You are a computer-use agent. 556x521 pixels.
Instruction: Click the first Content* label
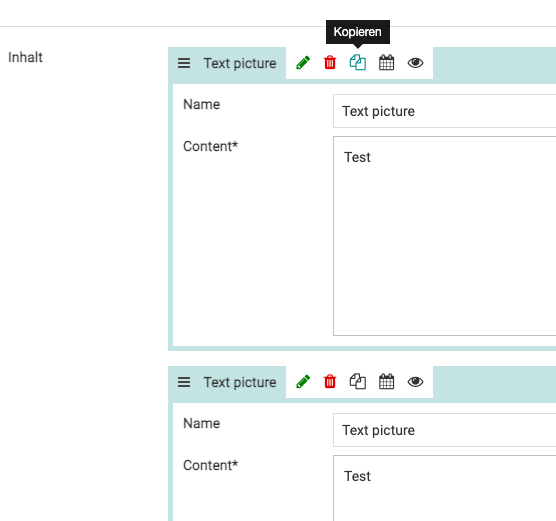click(210, 146)
